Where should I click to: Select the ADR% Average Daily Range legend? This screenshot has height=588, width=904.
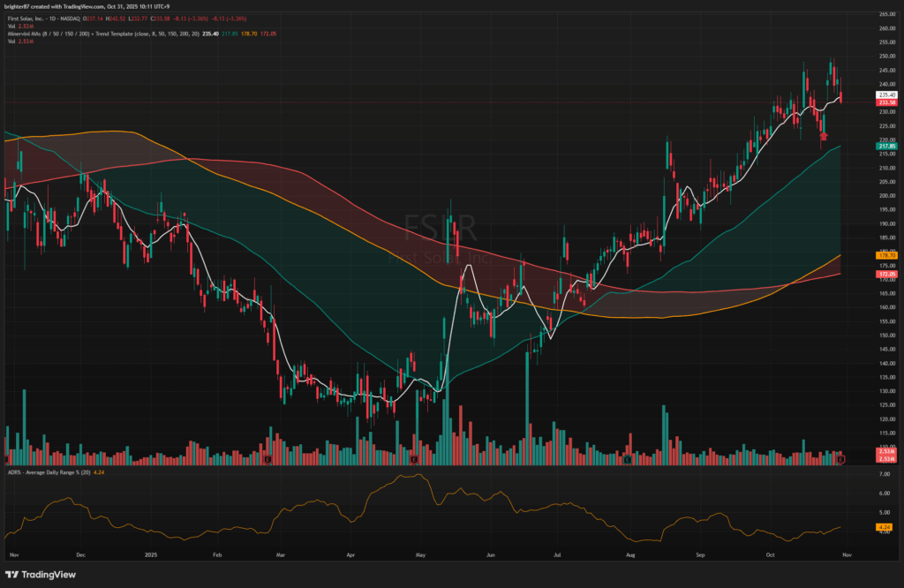[x=53, y=474]
